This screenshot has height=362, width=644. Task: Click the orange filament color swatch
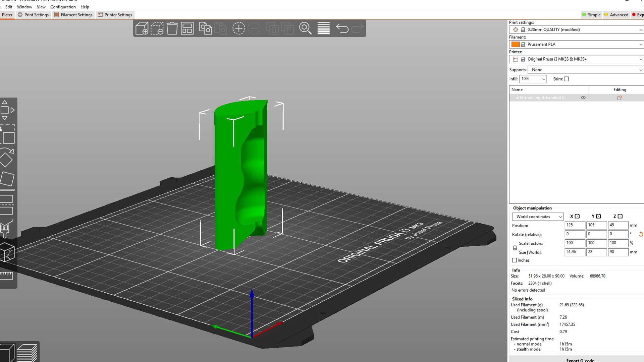point(516,44)
